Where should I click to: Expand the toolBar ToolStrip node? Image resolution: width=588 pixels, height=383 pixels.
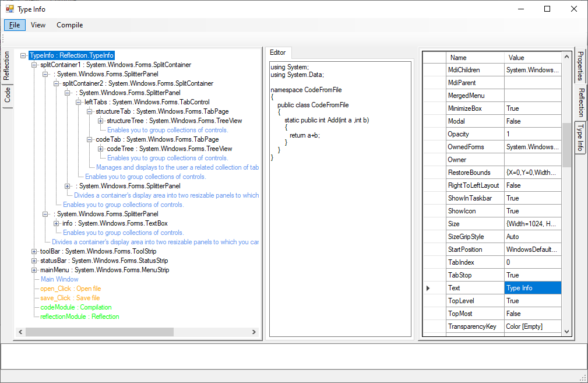(x=34, y=251)
